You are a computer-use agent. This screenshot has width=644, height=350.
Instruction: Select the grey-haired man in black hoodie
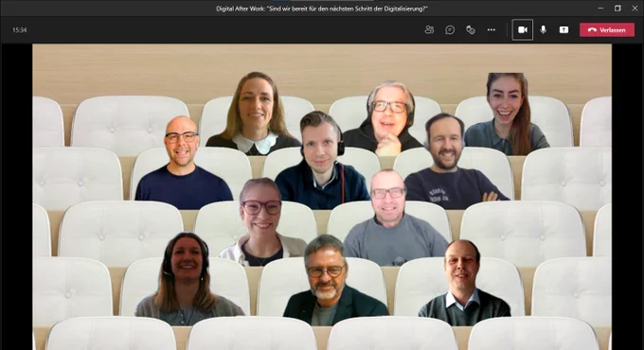(385, 118)
